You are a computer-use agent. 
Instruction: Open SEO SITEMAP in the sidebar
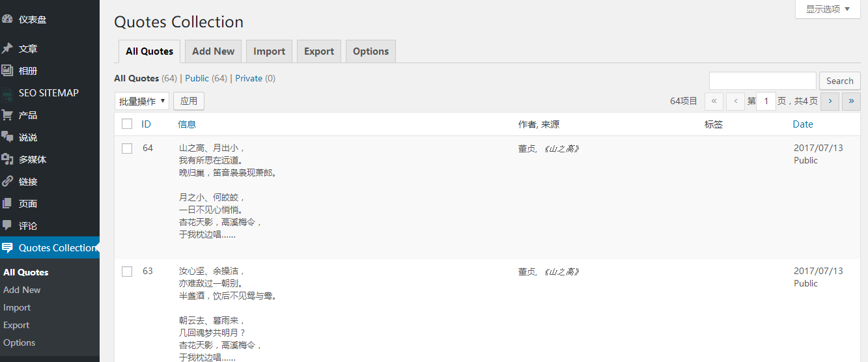(x=49, y=93)
